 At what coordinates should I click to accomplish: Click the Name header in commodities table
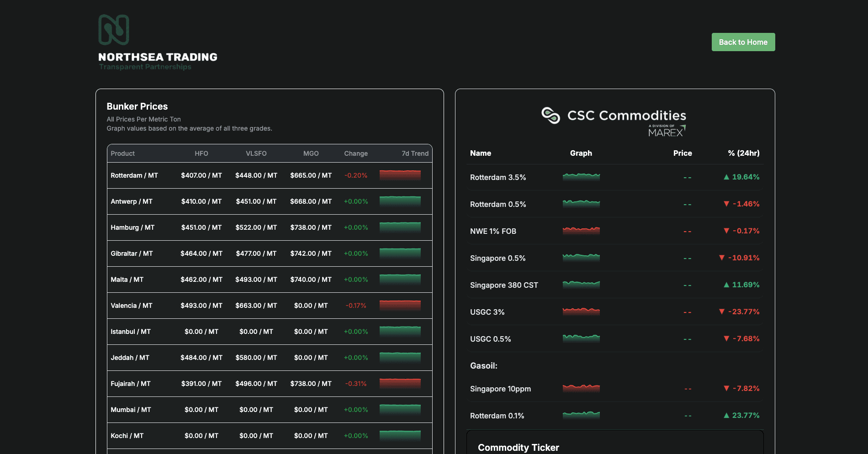tap(481, 153)
